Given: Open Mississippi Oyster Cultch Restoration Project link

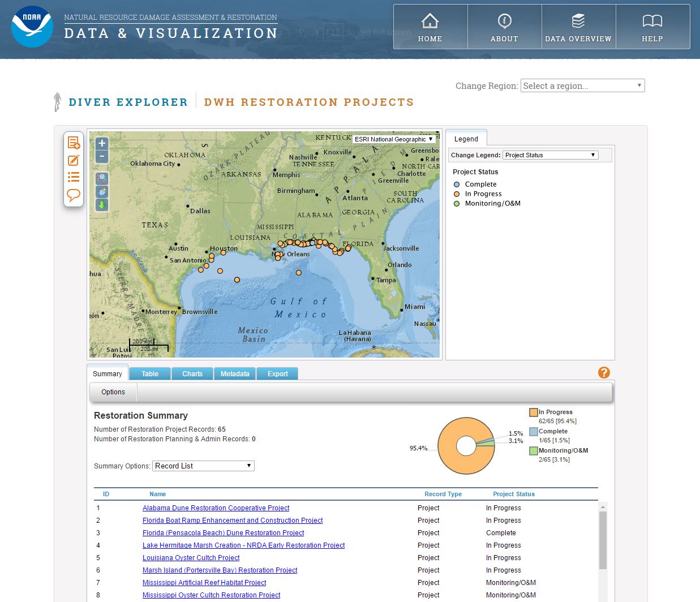Looking at the screenshot, I should click(x=211, y=595).
